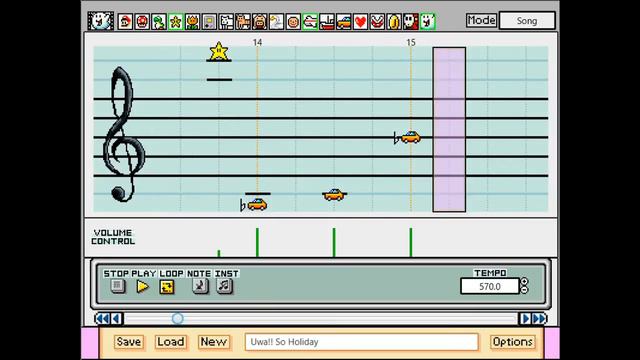Click the flat car note at measure 14
This screenshot has width=640, height=360.
pos(257,204)
